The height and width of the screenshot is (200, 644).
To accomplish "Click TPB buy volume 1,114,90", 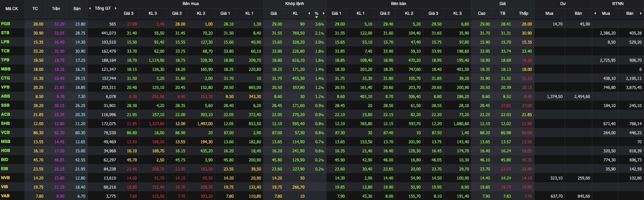I will (157, 60).
